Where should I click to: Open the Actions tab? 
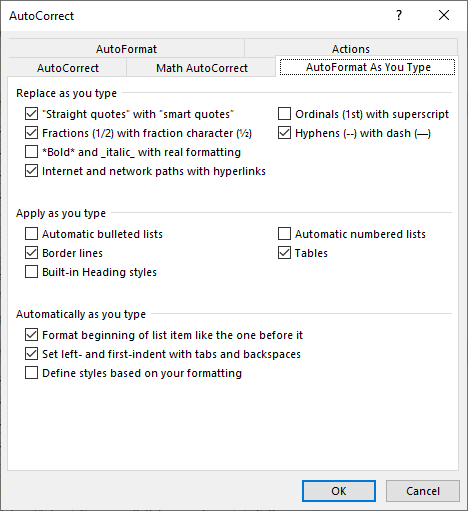pyautogui.click(x=351, y=49)
